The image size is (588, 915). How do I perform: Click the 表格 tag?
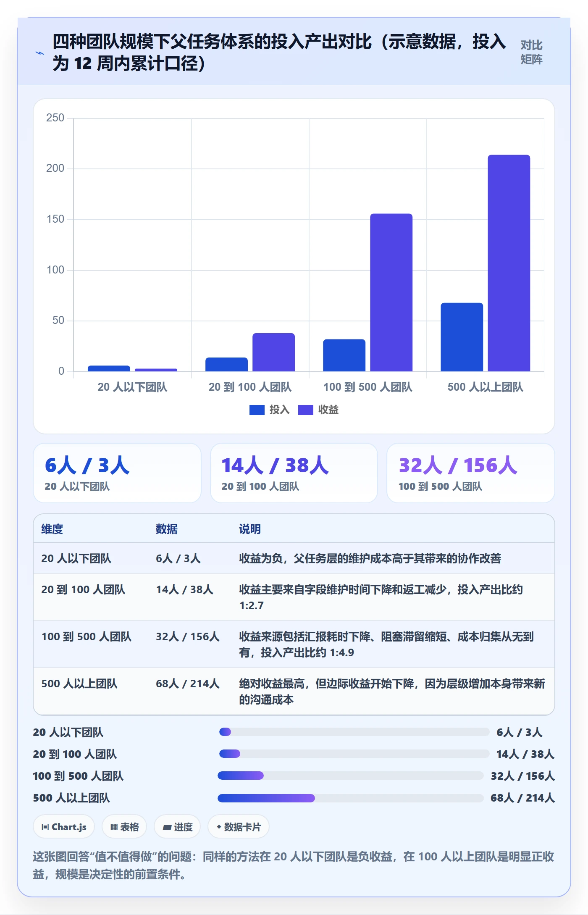[124, 827]
